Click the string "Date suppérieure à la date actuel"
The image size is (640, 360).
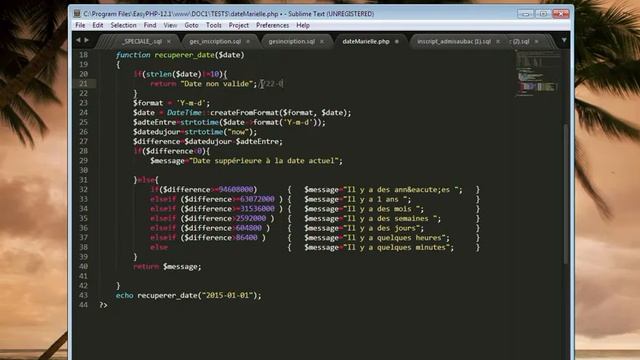tap(264, 160)
